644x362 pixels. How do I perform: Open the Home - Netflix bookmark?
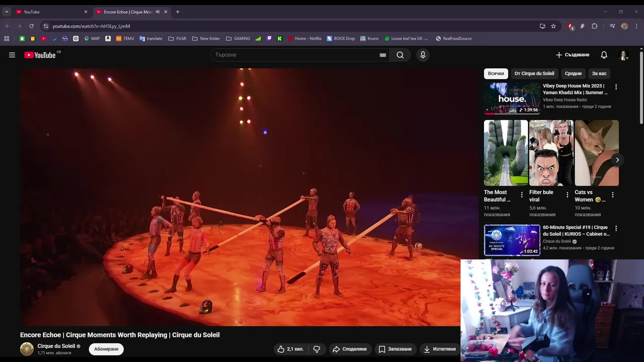pos(305,38)
